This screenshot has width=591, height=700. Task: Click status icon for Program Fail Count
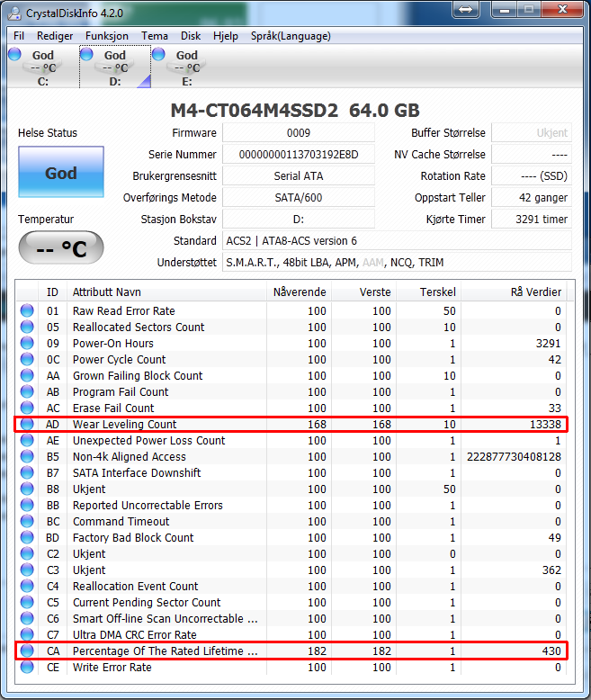(x=27, y=391)
